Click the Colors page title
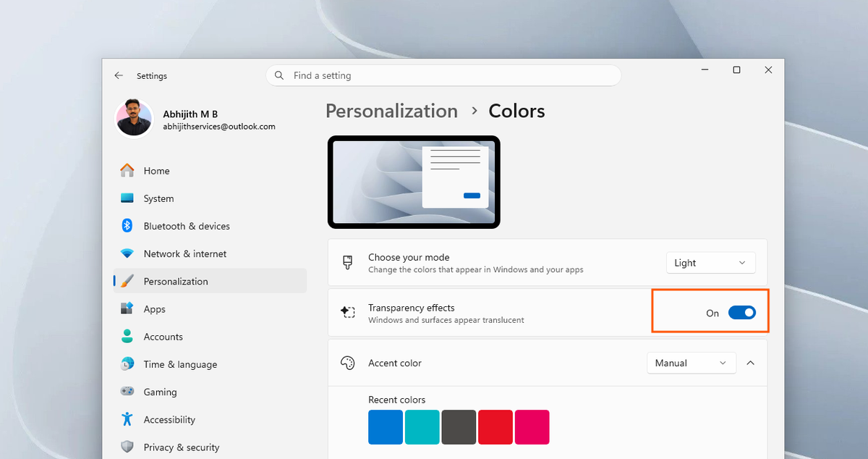Screen dimensions: 868x459 tap(517, 111)
